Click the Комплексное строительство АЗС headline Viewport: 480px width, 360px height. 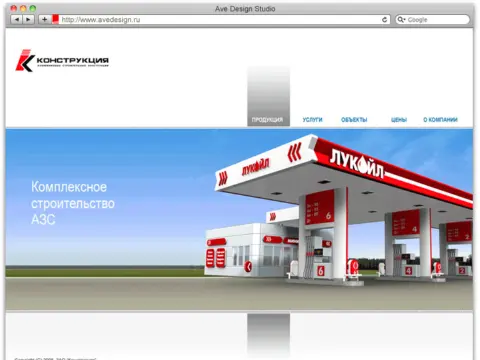tap(73, 203)
